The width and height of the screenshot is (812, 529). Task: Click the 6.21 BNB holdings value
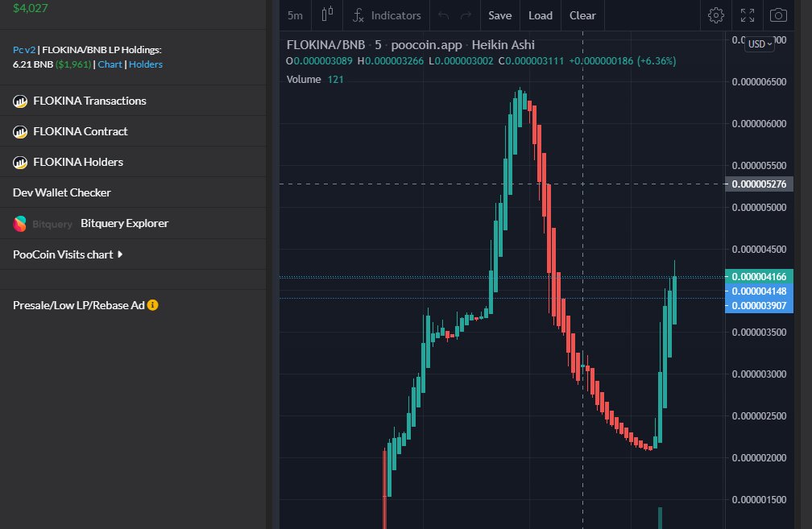click(x=32, y=64)
